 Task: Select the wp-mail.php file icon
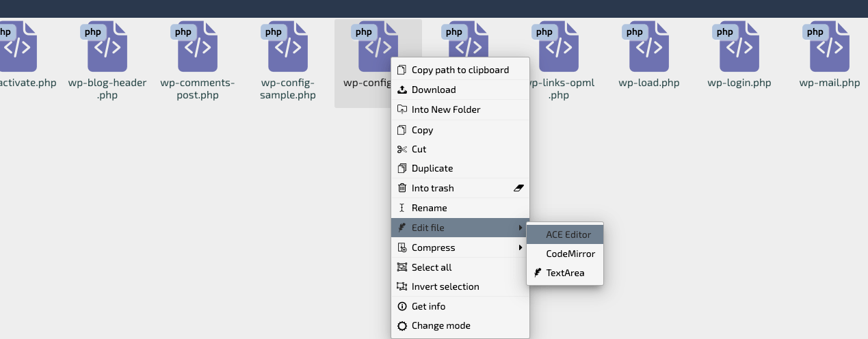[x=830, y=46]
